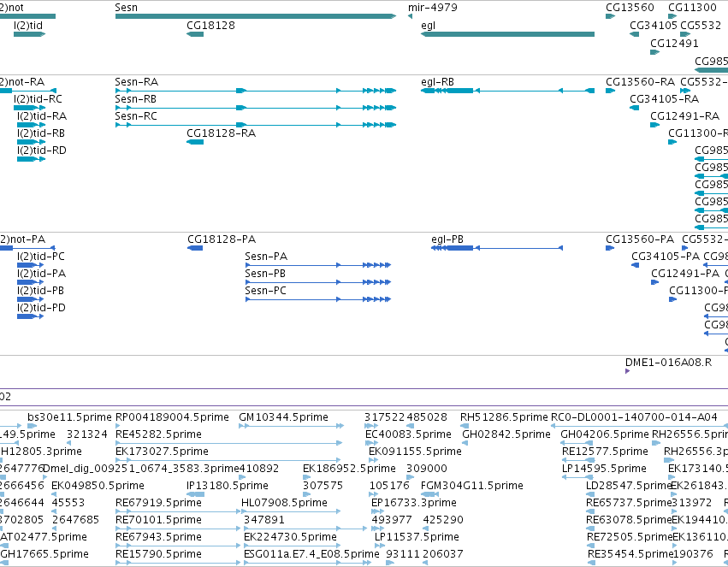Select the ESG011a.E7.4_E08.5prime EST label
The image size is (728, 567).
click(x=311, y=554)
